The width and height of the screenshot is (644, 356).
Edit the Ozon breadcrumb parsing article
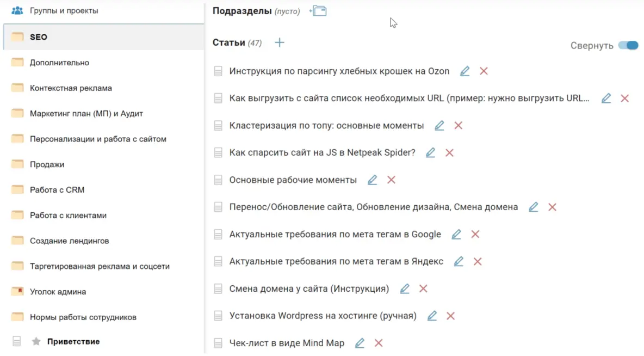[465, 71]
